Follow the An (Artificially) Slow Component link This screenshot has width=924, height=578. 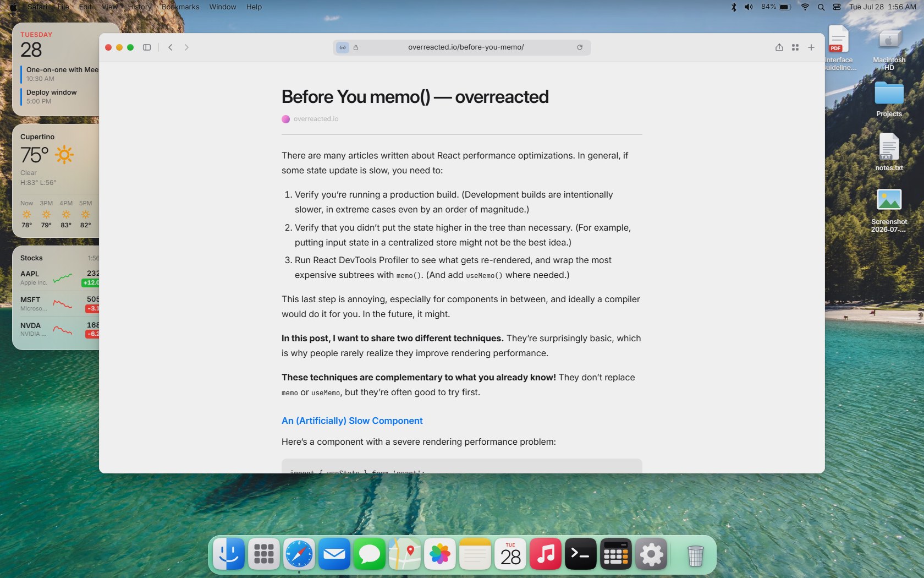(352, 421)
